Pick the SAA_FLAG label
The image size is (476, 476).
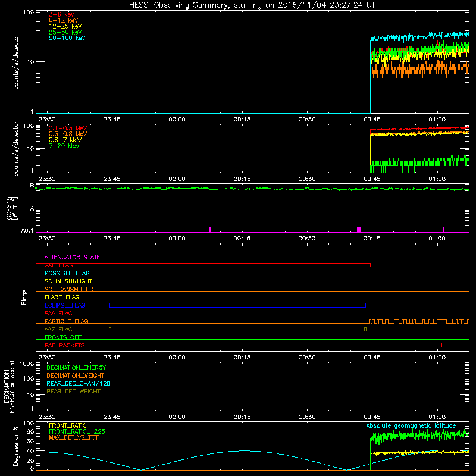58,313
